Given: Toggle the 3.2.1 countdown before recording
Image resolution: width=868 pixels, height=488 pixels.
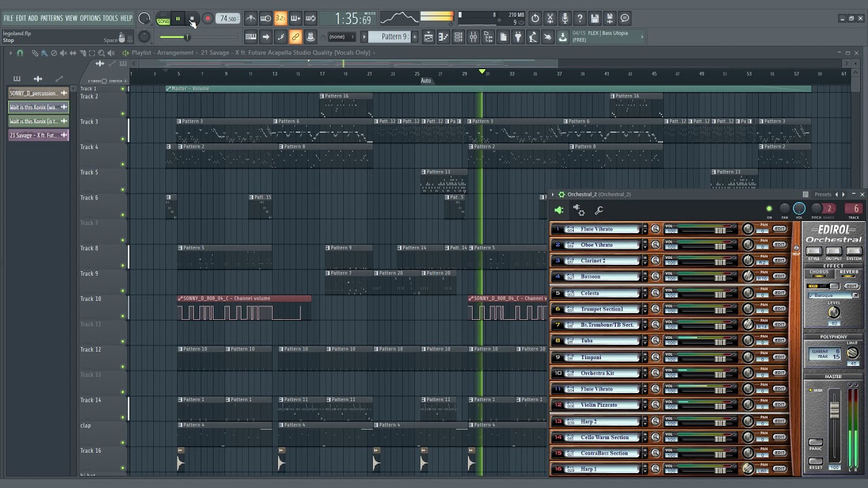Looking at the screenshot, I should coord(281,18).
